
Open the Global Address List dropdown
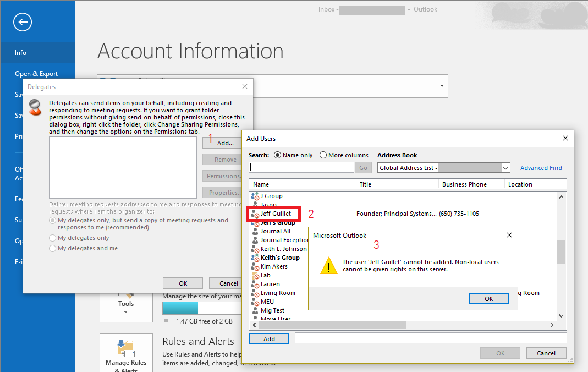505,168
